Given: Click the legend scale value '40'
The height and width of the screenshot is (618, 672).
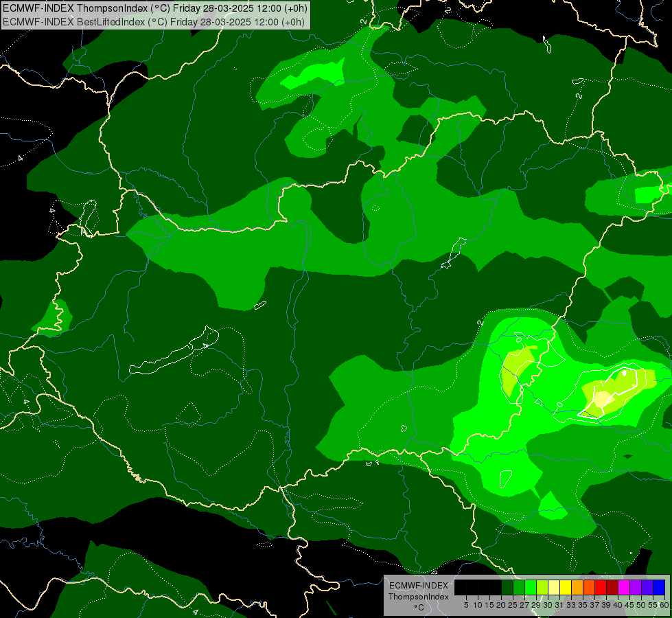Looking at the screenshot, I should tap(618, 605).
